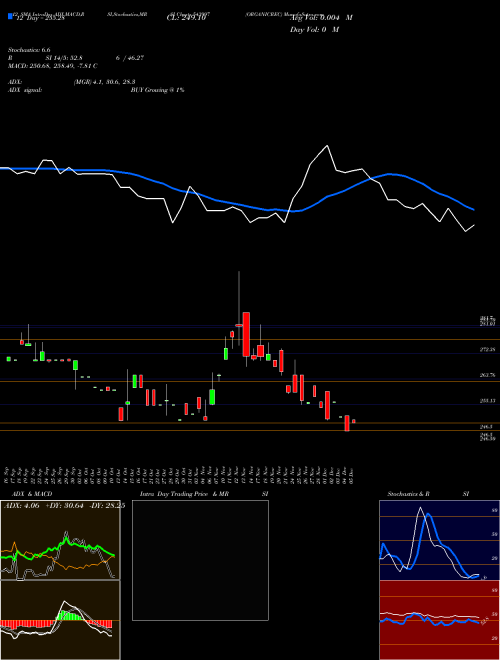Open the ADX indicator chart panel

click(x=60, y=540)
